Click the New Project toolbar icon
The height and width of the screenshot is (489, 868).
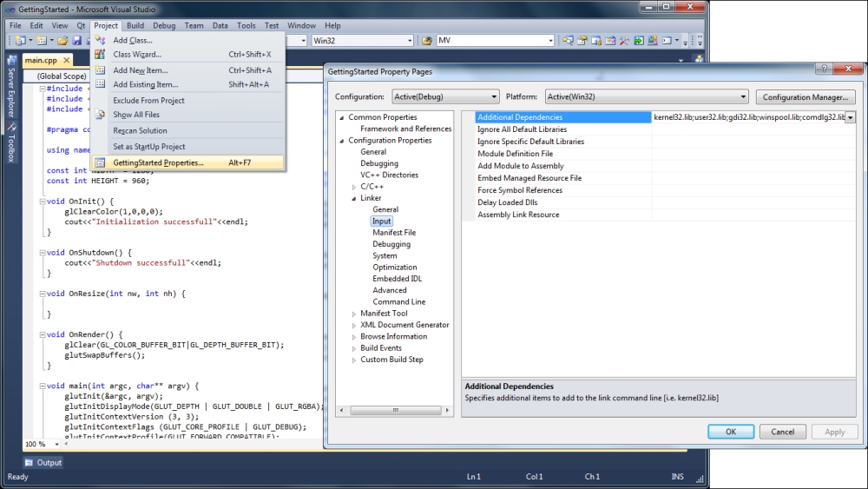pyautogui.click(x=21, y=41)
